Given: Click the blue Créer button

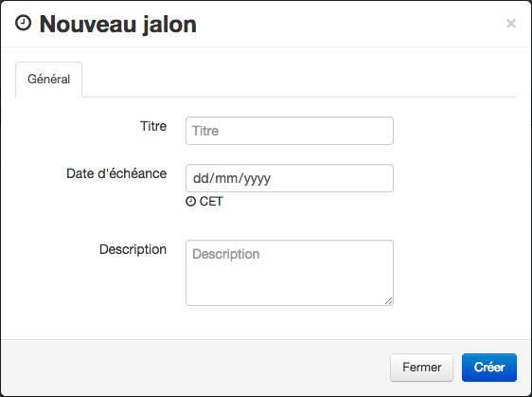Looking at the screenshot, I should point(489,368).
